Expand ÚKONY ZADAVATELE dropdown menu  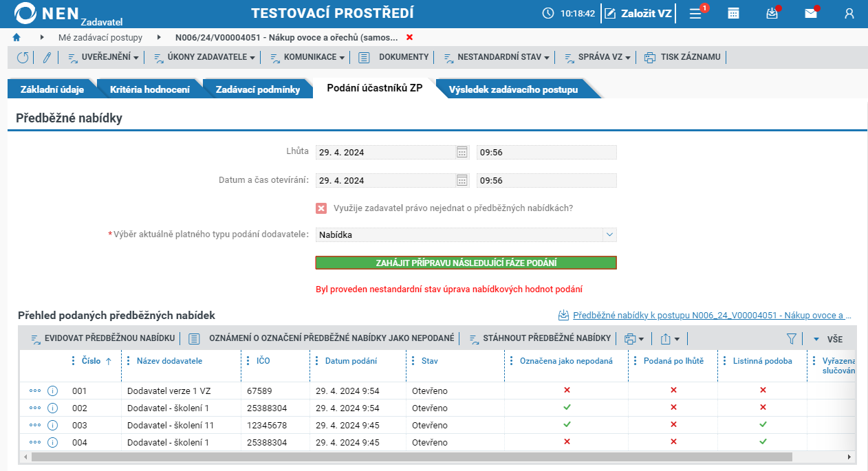click(252, 58)
